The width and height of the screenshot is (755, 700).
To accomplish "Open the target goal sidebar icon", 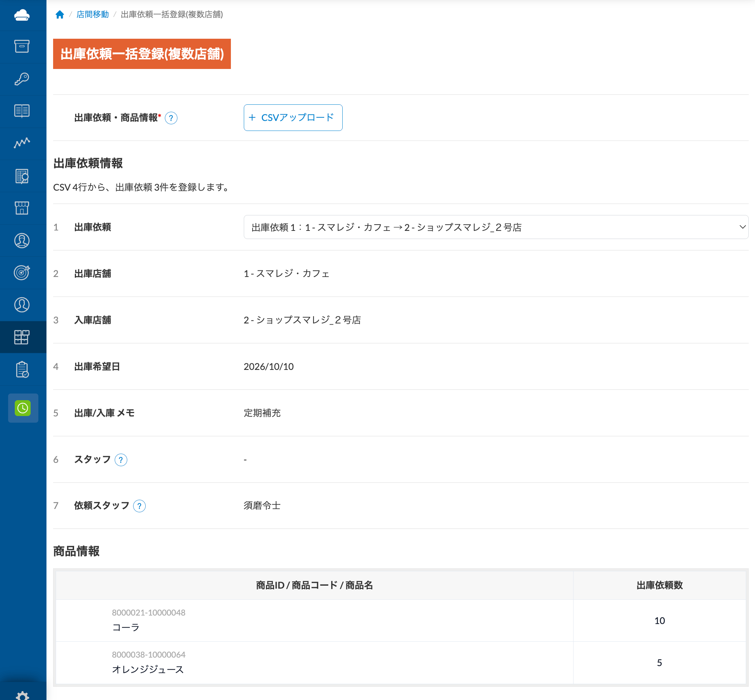I will 22,272.
